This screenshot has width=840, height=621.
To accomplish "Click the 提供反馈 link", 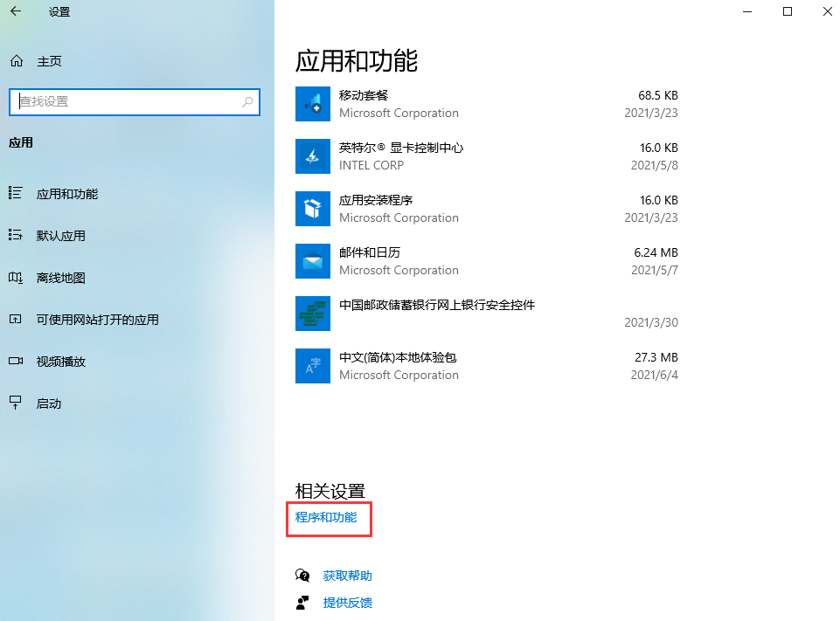I will pos(347,603).
